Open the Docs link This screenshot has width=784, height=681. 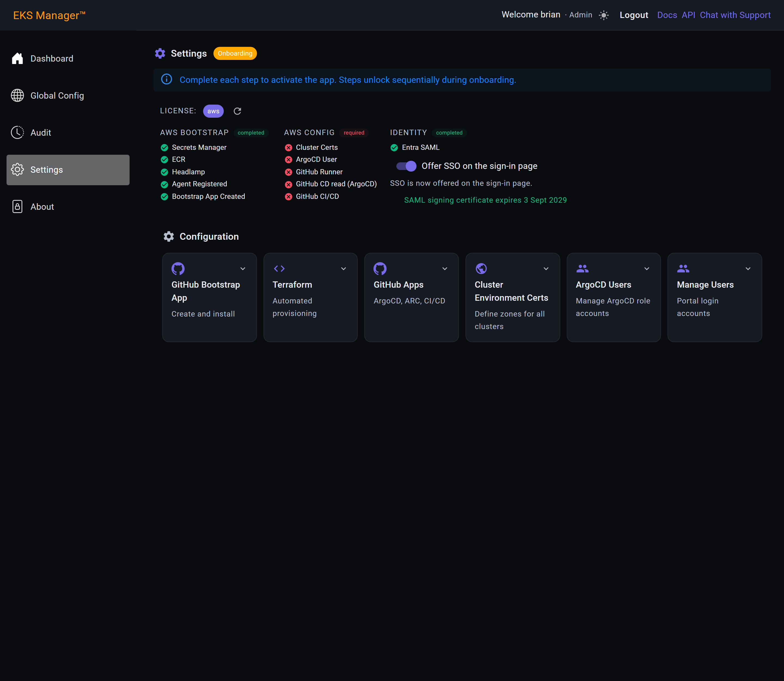(667, 15)
